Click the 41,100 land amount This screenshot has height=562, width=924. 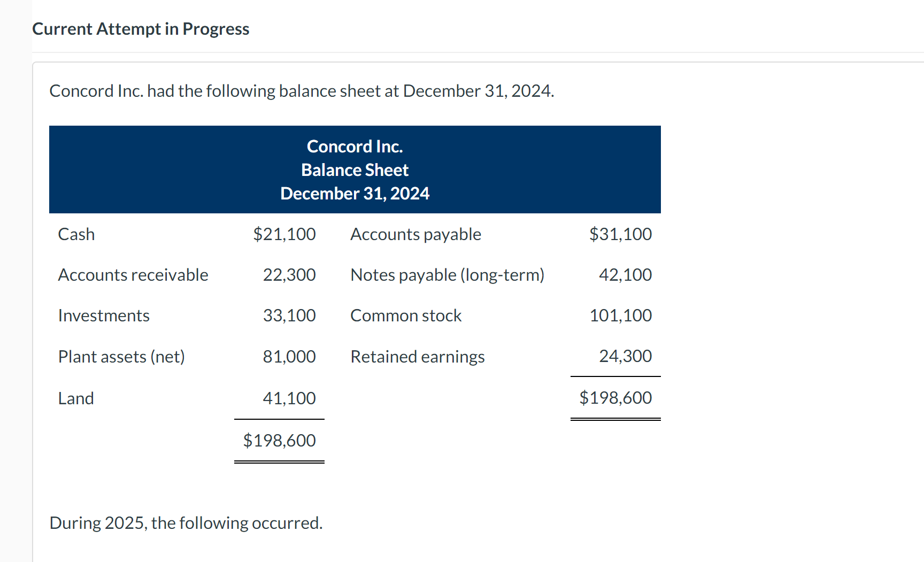tap(289, 398)
